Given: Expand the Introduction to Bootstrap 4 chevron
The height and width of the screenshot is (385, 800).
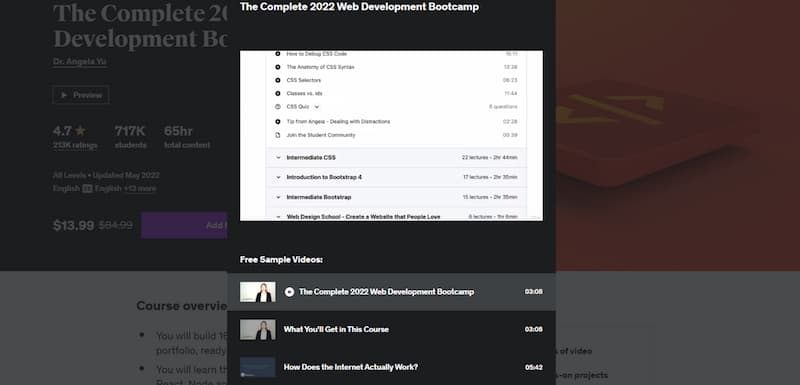Looking at the screenshot, I should (x=278, y=177).
